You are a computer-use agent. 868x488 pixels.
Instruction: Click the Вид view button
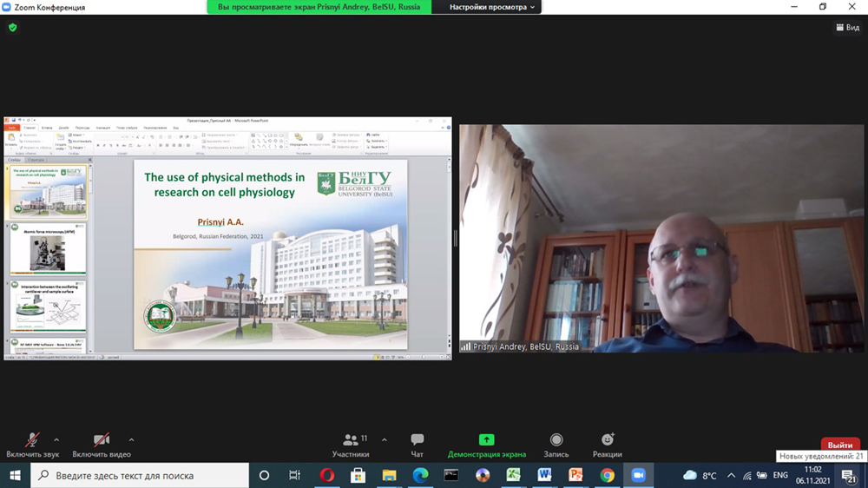pyautogui.click(x=847, y=28)
